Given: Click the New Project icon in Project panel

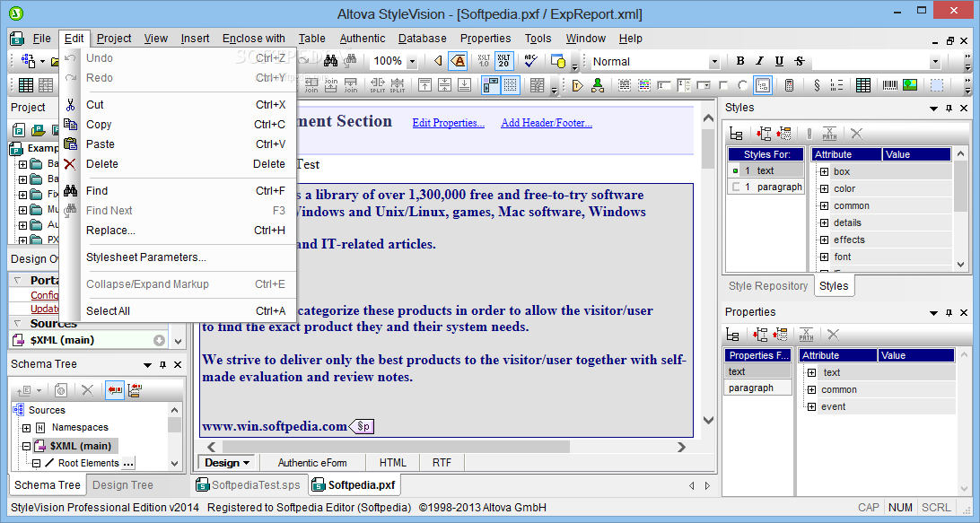Looking at the screenshot, I should [x=19, y=130].
